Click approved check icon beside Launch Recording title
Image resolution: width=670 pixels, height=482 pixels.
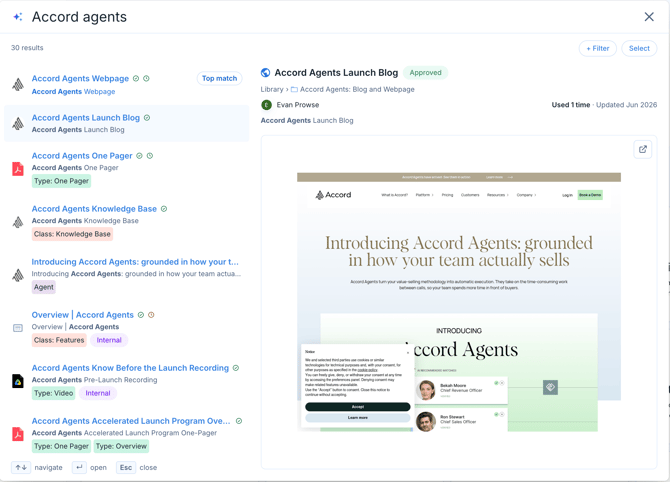click(x=236, y=368)
